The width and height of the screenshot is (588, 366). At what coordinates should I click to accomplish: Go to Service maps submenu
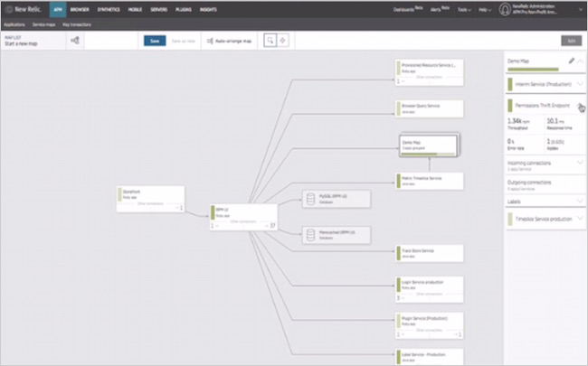(x=44, y=24)
